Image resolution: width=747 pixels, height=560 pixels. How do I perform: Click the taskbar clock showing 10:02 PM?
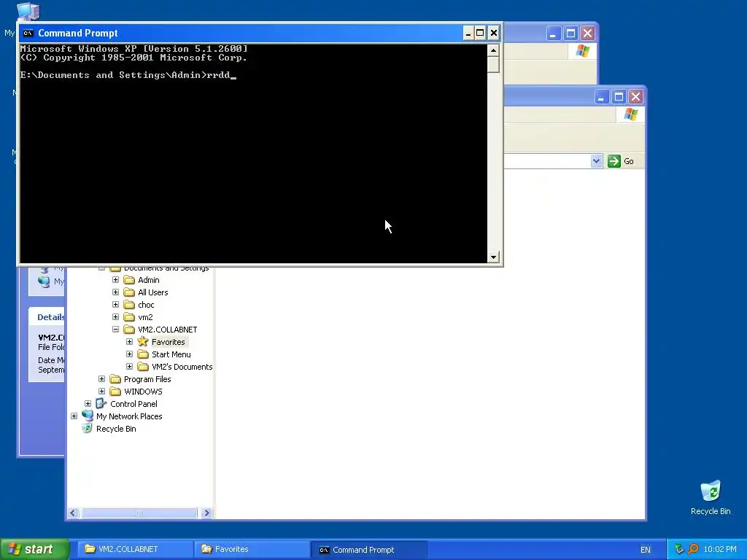pos(719,549)
